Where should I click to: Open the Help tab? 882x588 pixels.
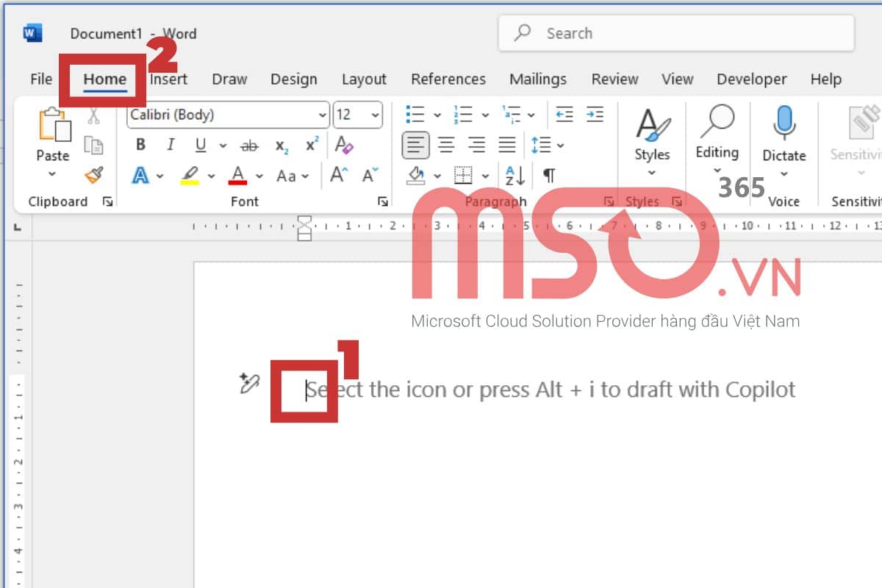pos(826,79)
